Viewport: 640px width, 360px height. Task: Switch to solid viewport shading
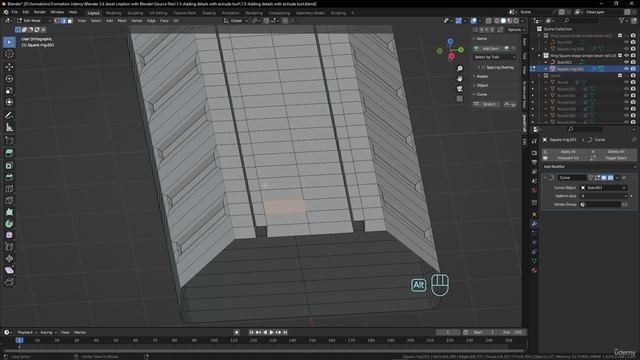pos(503,20)
